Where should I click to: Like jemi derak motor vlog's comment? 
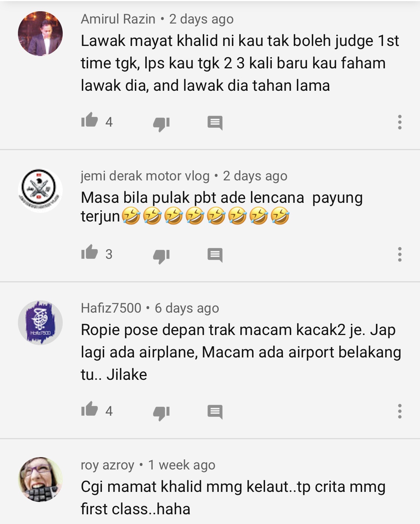click(90, 252)
